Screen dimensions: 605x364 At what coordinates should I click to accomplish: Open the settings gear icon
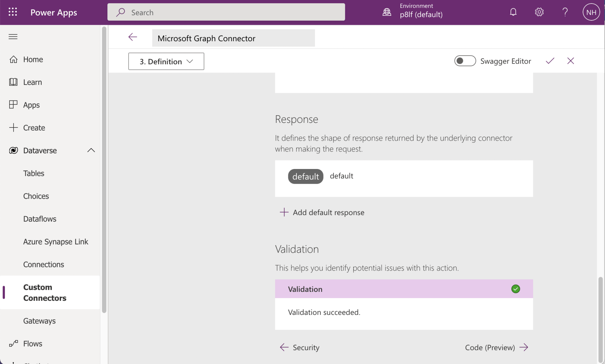(539, 12)
